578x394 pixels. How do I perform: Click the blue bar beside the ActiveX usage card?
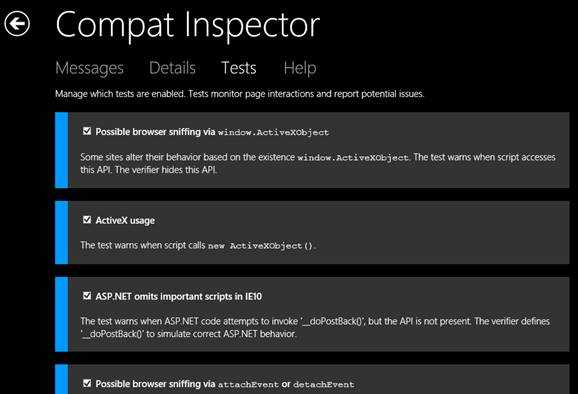point(62,233)
